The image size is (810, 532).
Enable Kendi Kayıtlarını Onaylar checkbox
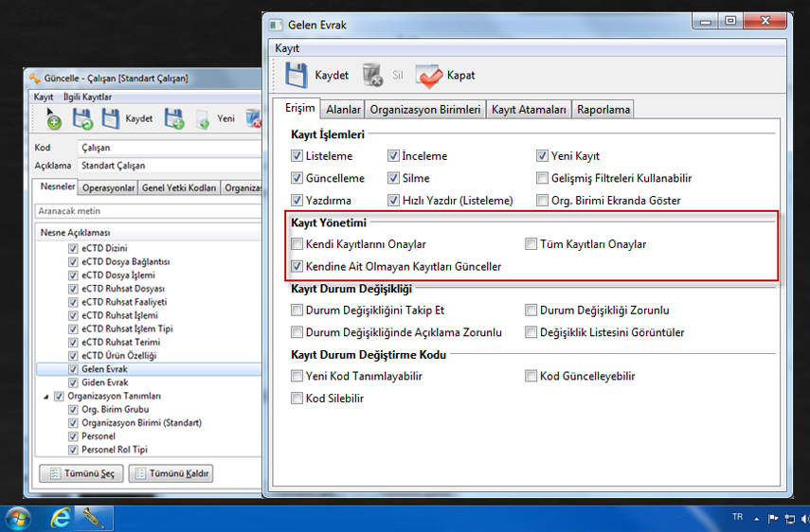tap(298, 244)
